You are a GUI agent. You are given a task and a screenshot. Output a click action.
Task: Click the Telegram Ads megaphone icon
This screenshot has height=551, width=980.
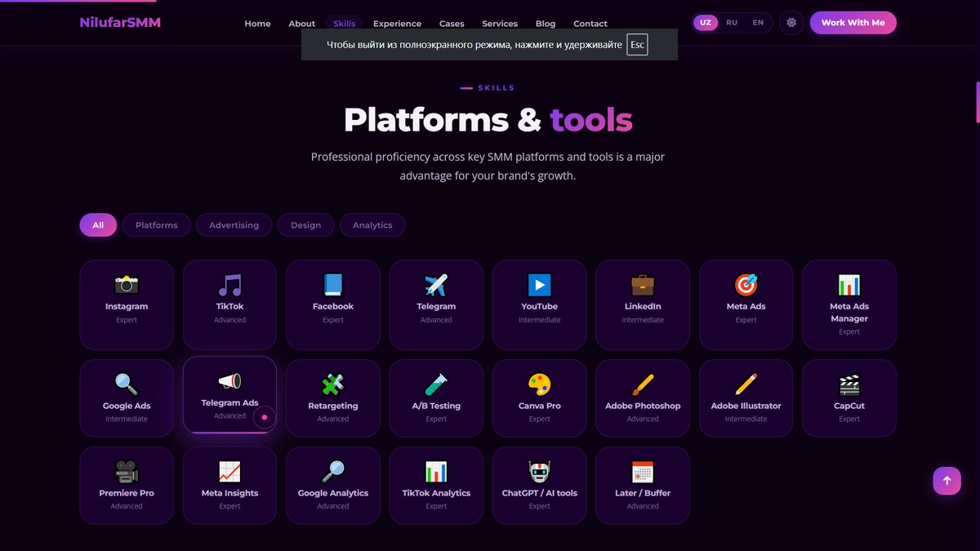(229, 381)
